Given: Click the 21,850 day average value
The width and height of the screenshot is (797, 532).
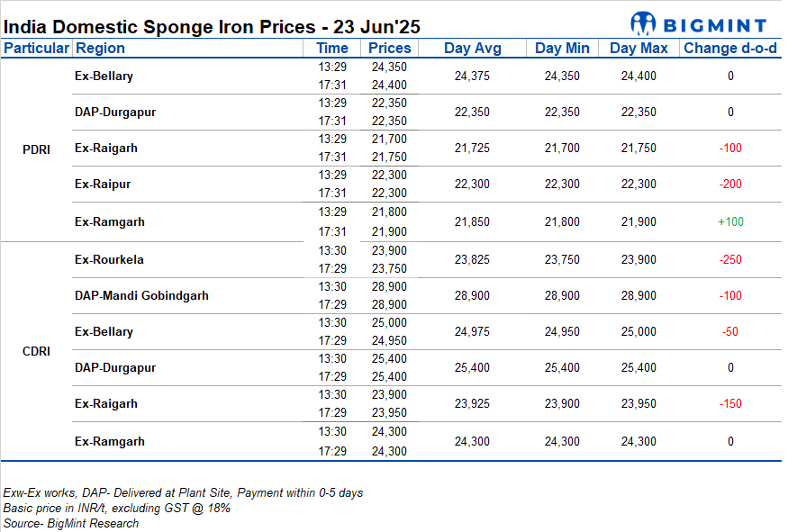Looking at the screenshot, I should (x=472, y=221).
